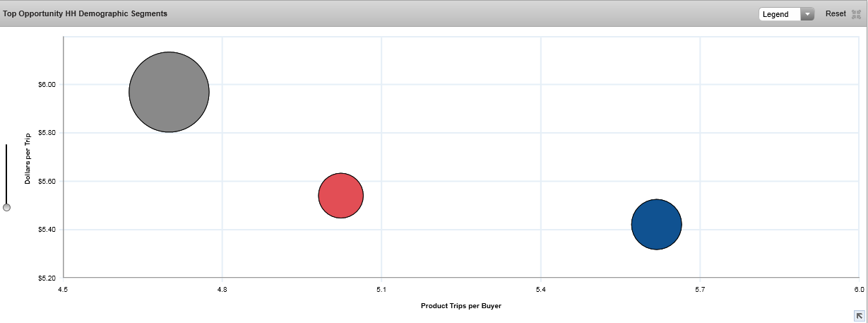This screenshot has height=323, width=868.
Task: Click the Product Trips per Buyer axis label
Action: pyautogui.click(x=460, y=306)
